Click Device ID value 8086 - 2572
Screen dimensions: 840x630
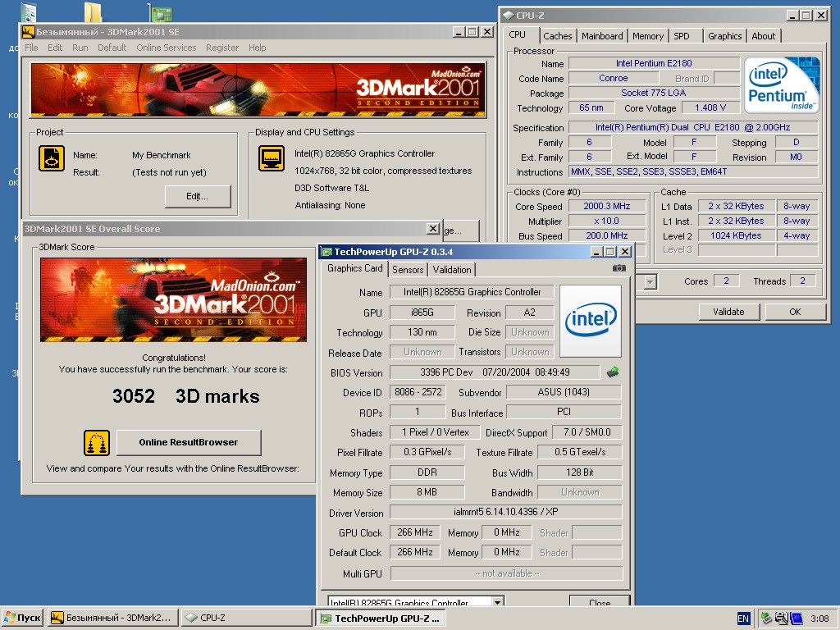tap(418, 392)
